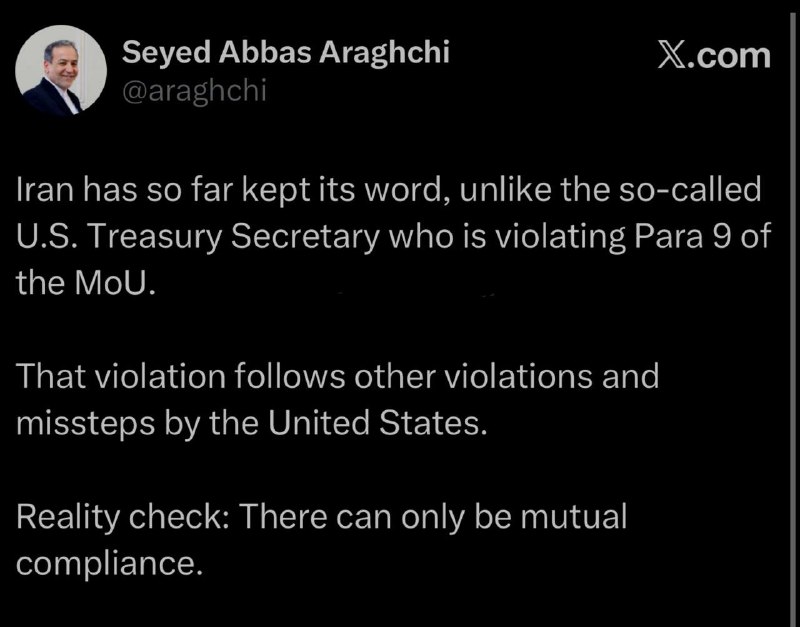Click the word "so-called" in the first line

pyautogui.click(x=689, y=190)
